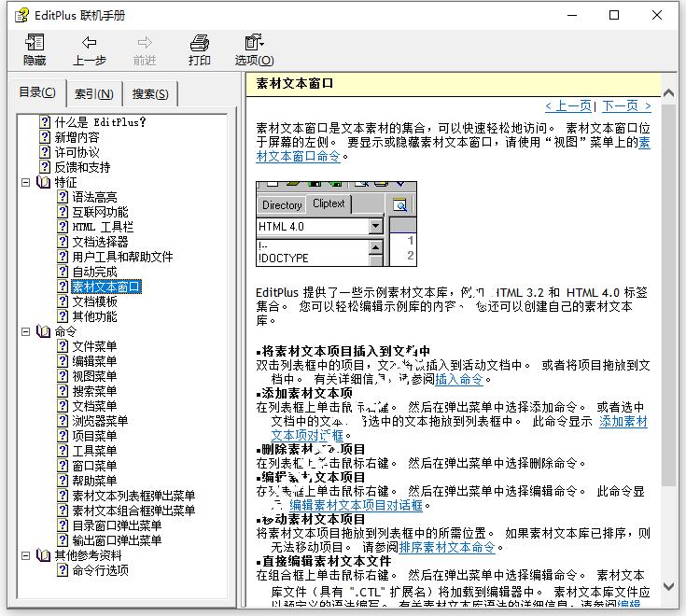Collapse the 其他参考资料 tree section
686x616 pixels.
point(26,555)
